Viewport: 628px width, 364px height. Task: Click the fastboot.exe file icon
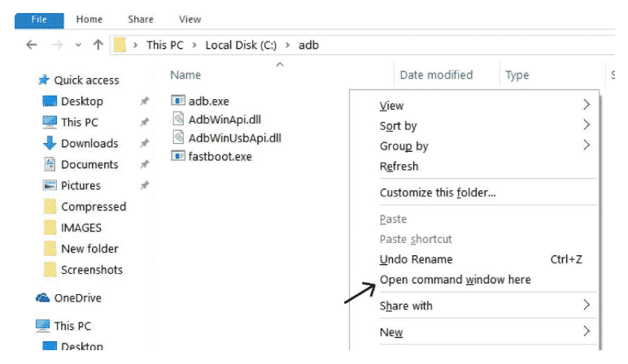coord(179,155)
